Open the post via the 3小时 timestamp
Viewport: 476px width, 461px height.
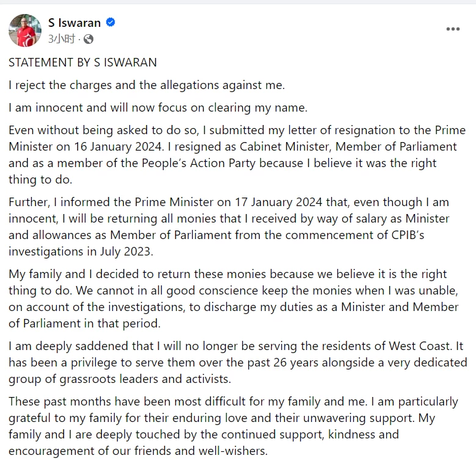62,39
